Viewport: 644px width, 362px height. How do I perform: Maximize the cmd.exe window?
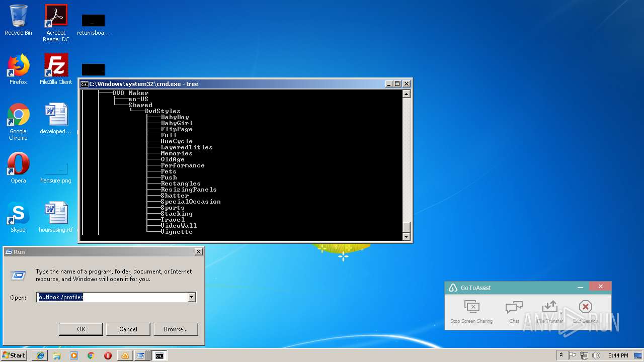click(397, 84)
